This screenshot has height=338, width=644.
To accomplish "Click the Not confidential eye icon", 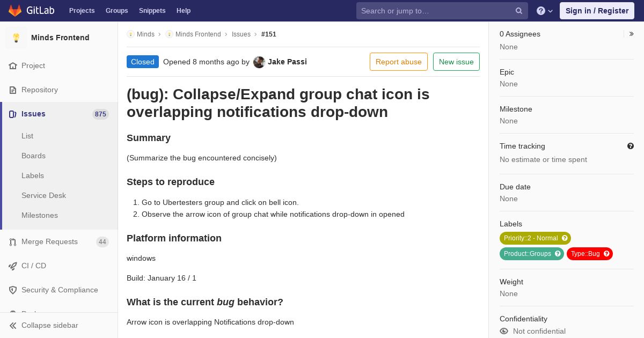I will 503,331.
